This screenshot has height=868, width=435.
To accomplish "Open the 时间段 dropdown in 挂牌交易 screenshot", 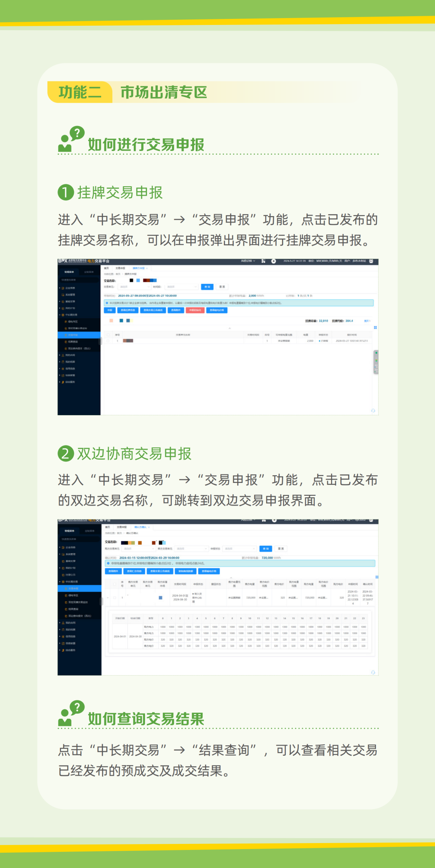I will point(181,287).
